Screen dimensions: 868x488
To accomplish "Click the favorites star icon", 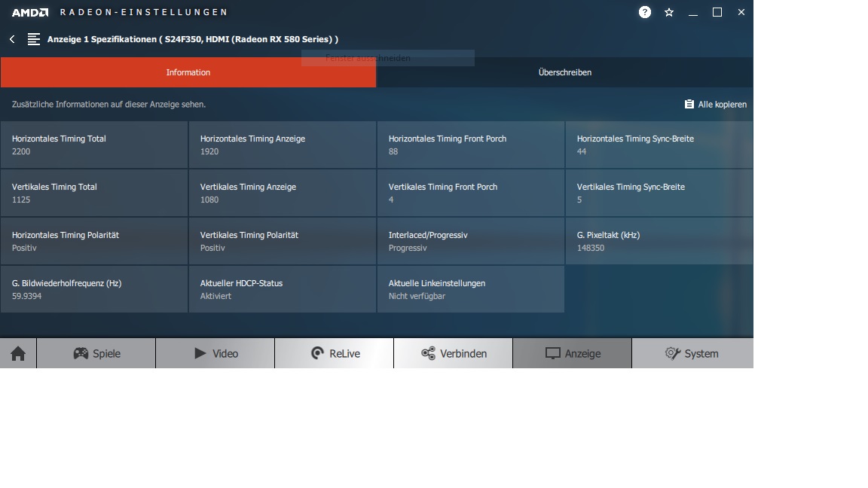I will 669,12.
